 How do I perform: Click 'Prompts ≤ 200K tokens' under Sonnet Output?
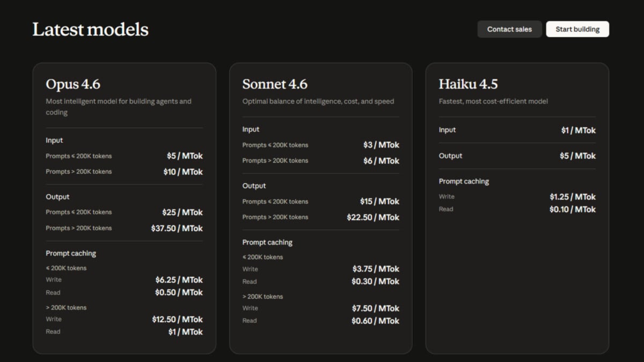click(x=275, y=202)
